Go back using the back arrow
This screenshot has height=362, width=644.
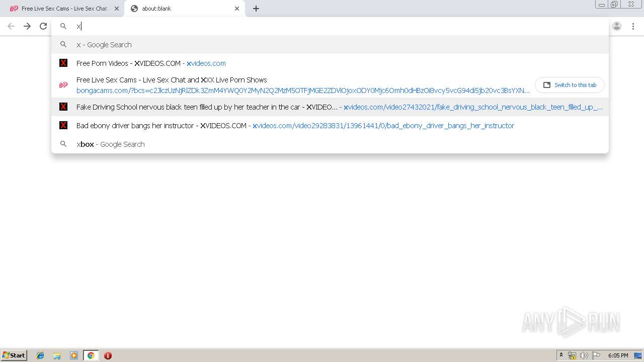coord(11,26)
